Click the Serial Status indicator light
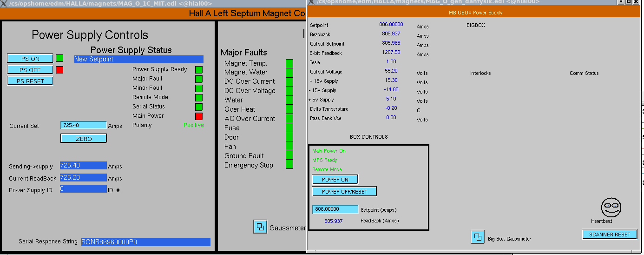 pyautogui.click(x=199, y=107)
